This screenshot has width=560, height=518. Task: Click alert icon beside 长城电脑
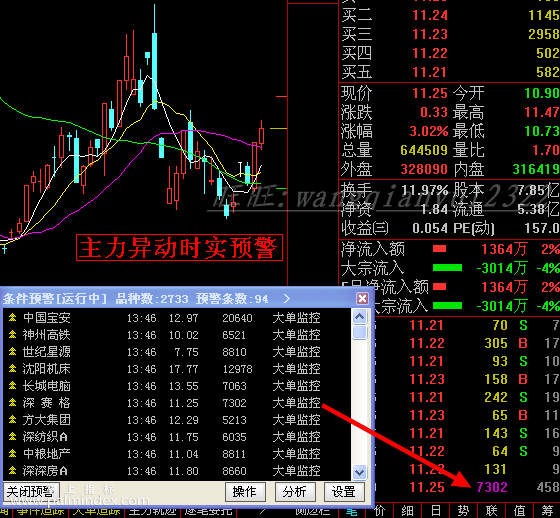[x=12, y=386]
